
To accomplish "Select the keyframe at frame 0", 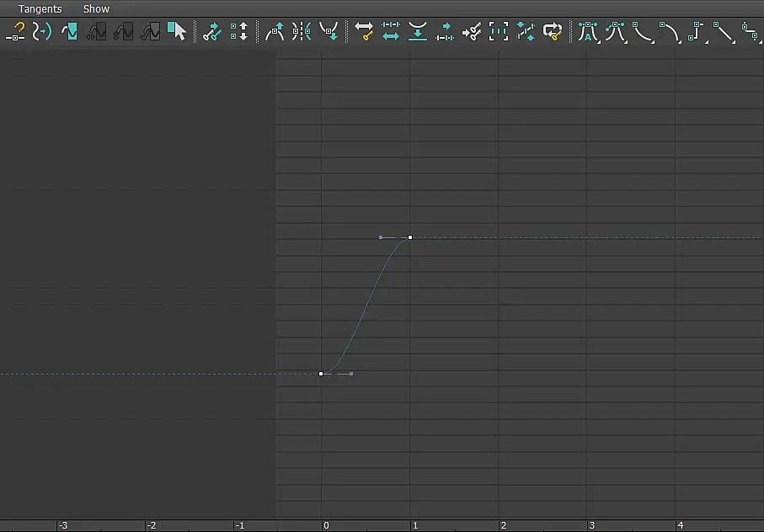I will 321,374.
